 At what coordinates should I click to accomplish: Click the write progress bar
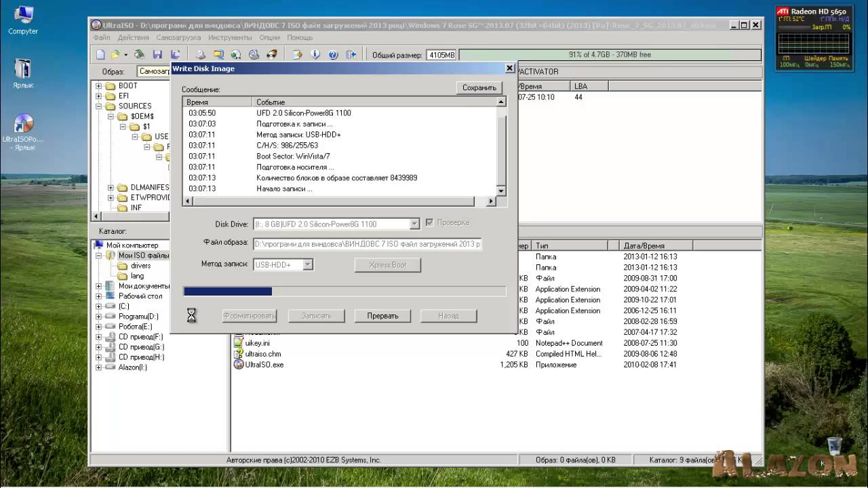click(344, 291)
